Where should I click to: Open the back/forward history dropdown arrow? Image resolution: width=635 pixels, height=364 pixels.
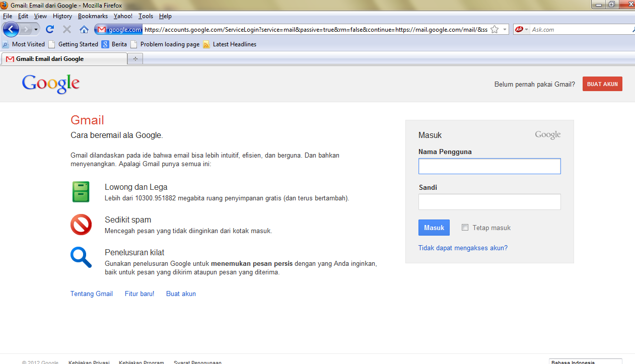(36, 30)
